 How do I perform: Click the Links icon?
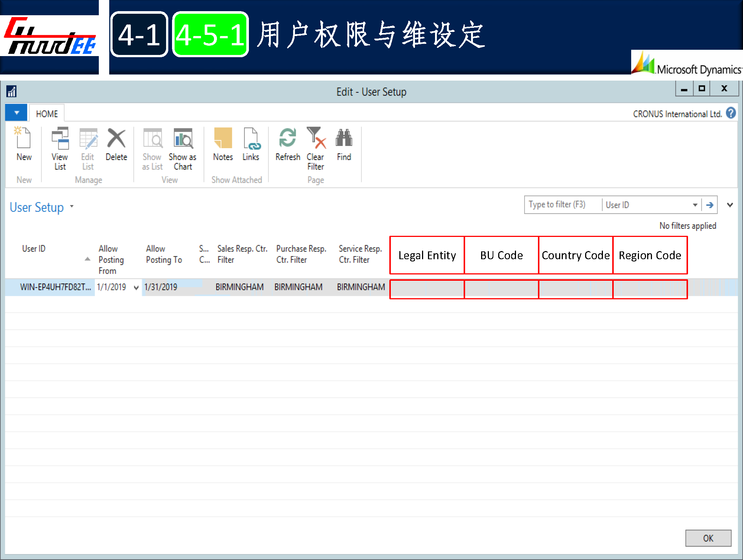coord(251,139)
